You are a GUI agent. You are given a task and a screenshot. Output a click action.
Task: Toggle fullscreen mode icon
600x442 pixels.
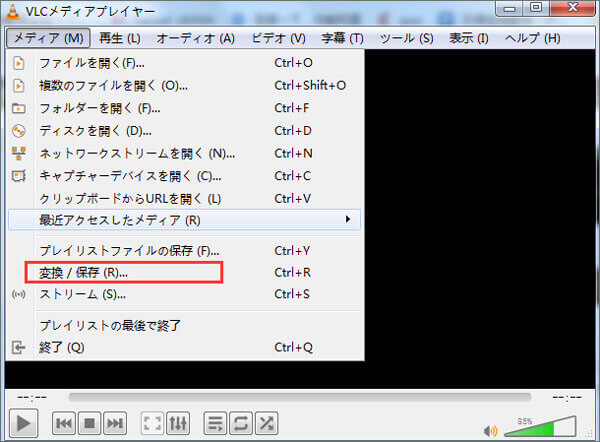tap(152, 423)
